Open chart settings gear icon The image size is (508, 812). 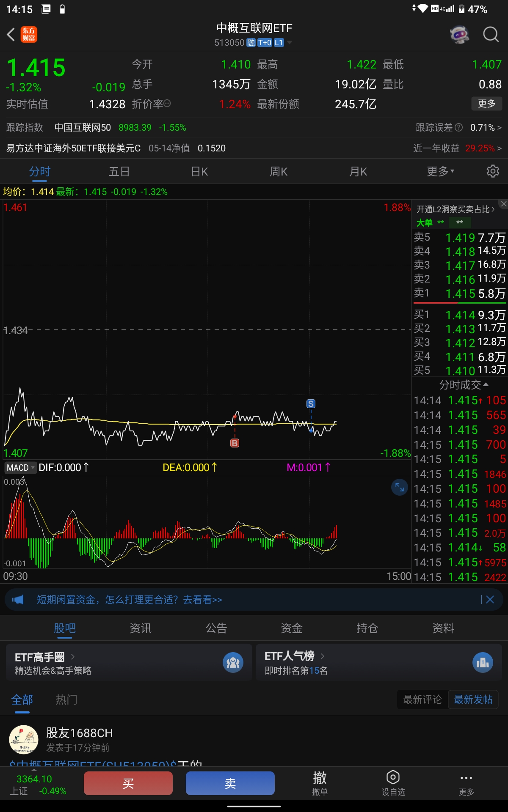[493, 171]
